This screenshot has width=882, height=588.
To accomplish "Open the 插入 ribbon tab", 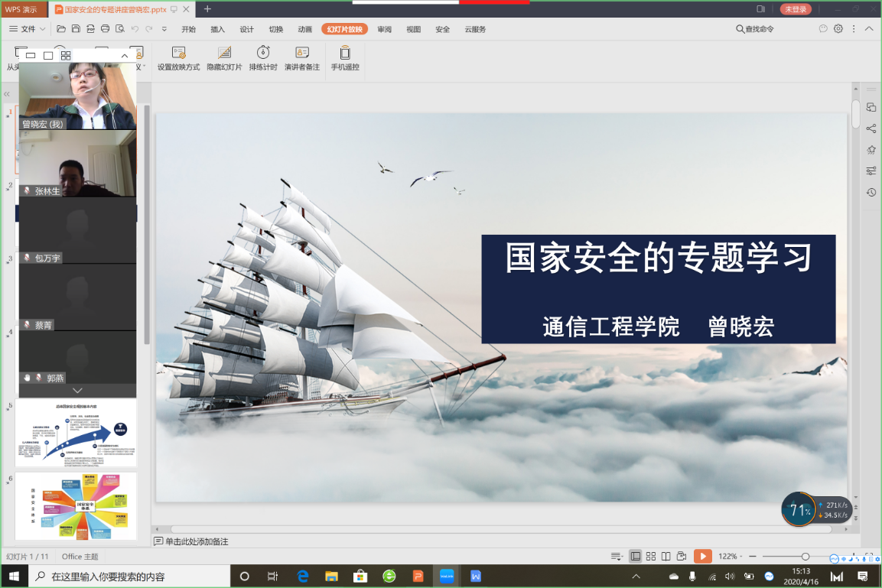I will (x=218, y=29).
